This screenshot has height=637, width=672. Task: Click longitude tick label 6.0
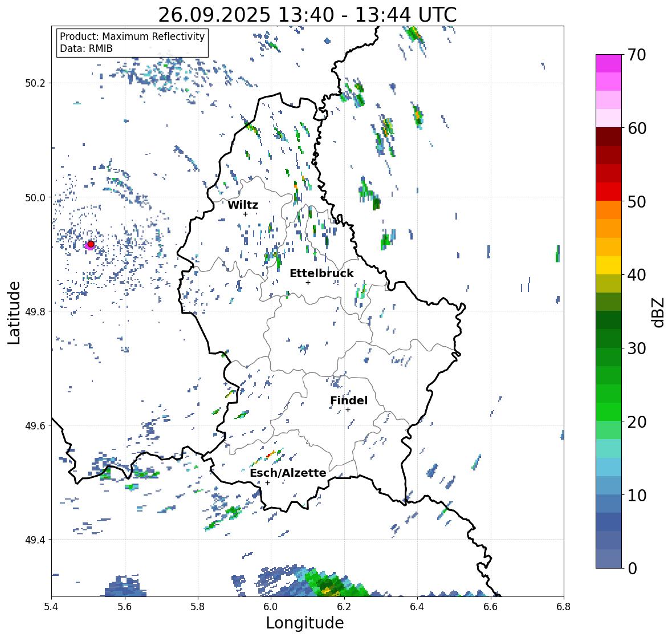[x=271, y=607]
